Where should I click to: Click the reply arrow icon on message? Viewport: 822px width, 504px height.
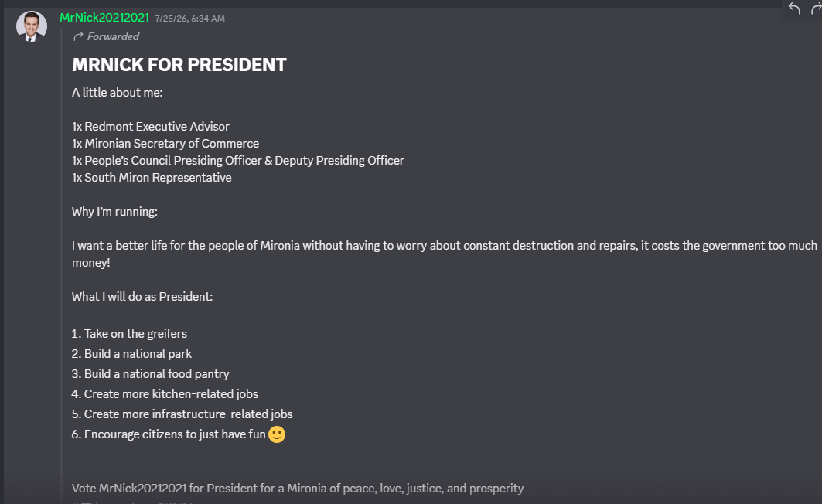[x=794, y=9]
